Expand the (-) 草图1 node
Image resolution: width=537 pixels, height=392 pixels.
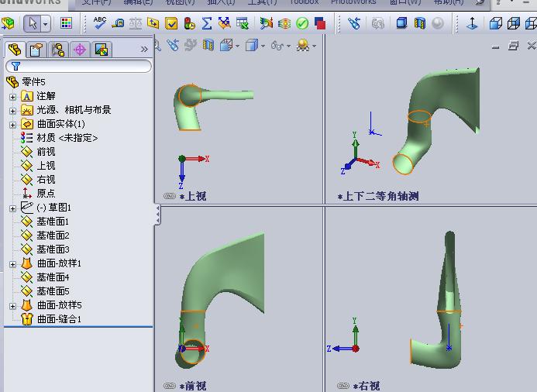pyautogui.click(x=12, y=208)
